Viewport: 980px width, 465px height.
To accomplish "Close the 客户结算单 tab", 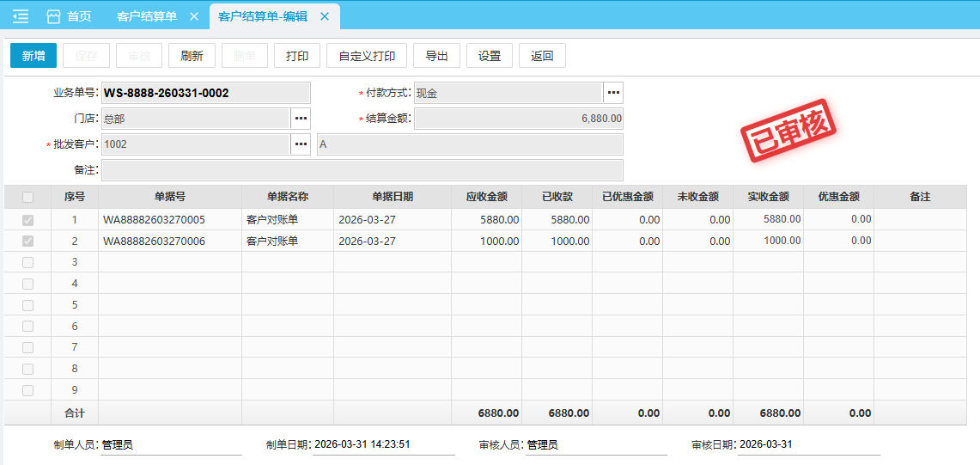I will pos(193,16).
